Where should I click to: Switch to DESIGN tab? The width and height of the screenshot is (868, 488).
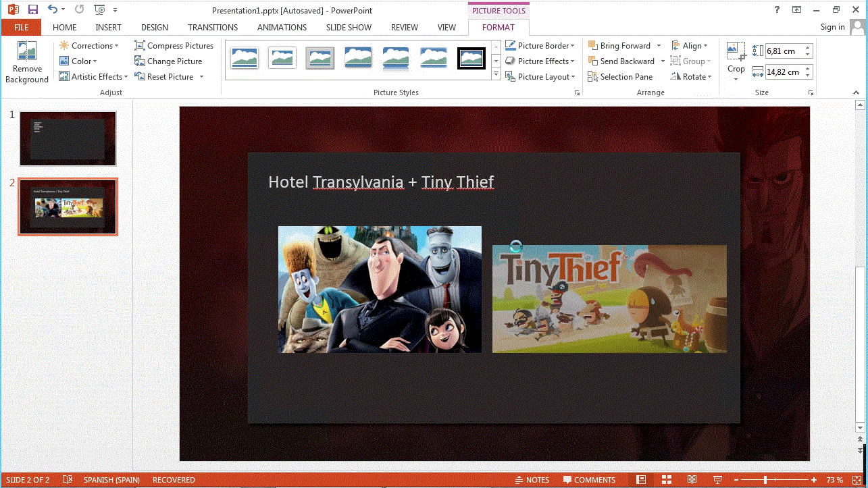[x=155, y=28]
